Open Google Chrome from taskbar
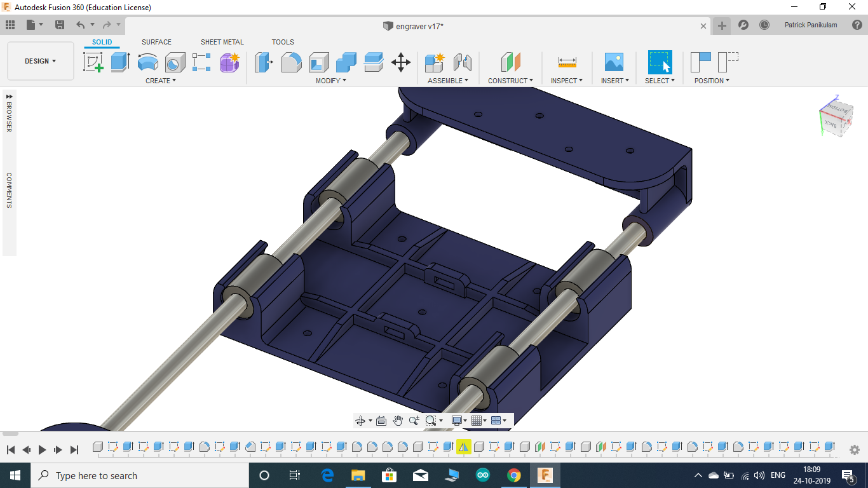868x488 pixels. click(513, 475)
